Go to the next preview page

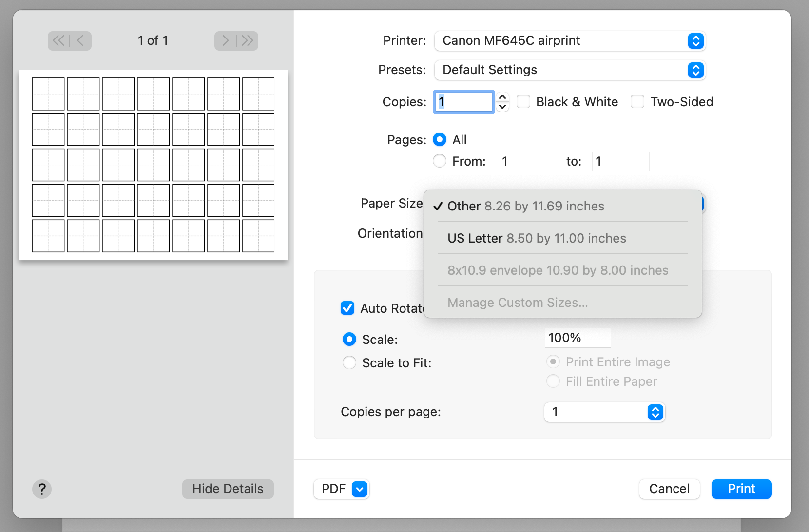224,41
